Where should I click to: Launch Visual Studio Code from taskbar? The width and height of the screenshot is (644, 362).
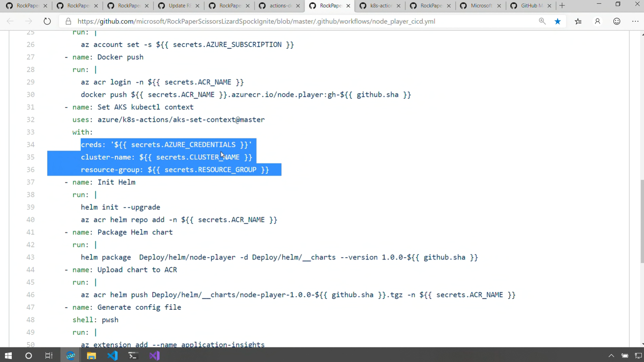point(112,356)
